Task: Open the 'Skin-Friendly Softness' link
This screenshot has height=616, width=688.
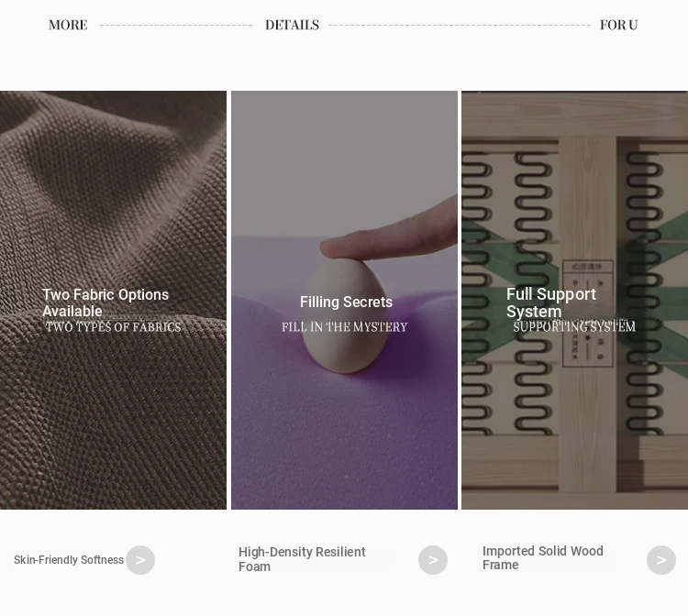Action: pyautogui.click(x=69, y=560)
